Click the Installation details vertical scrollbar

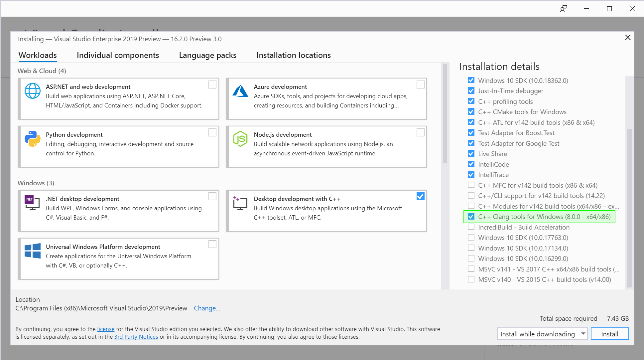tap(629, 208)
